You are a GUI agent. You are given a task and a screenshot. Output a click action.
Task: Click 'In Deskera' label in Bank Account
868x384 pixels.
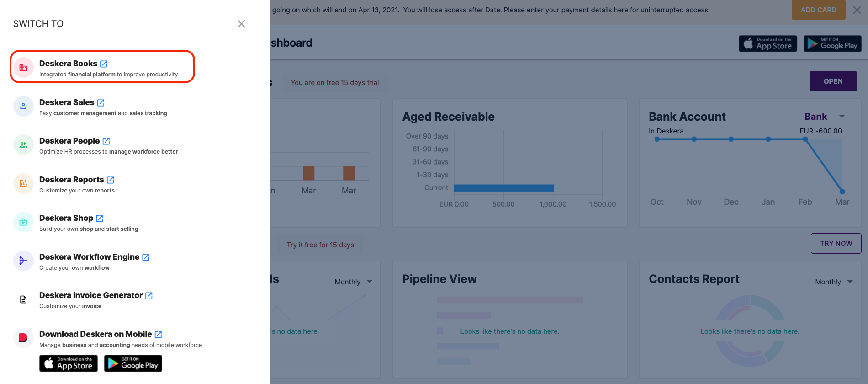point(666,131)
